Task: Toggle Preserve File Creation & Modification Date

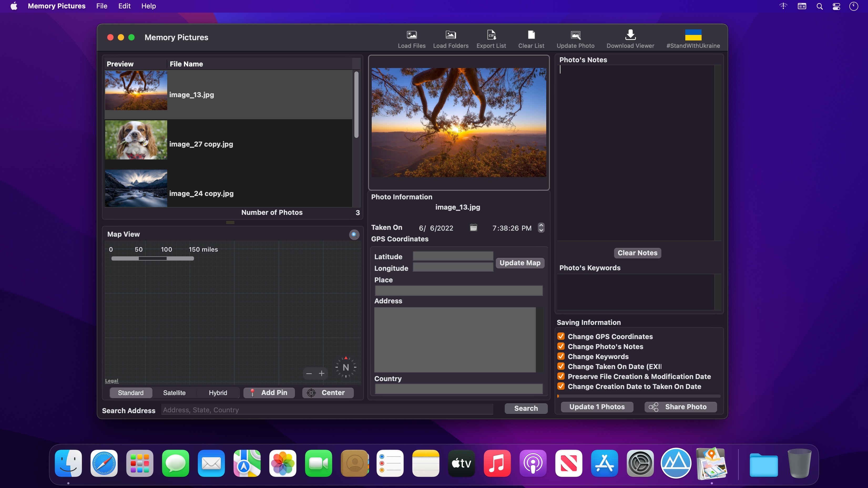Action: click(x=561, y=377)
